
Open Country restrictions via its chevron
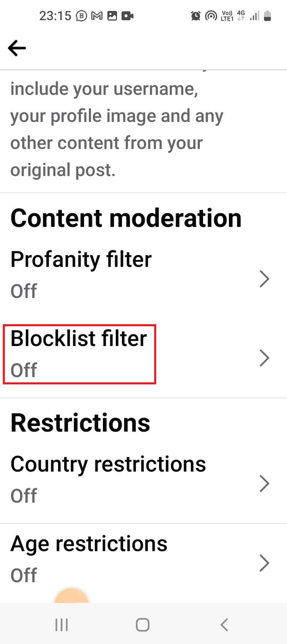264,483
